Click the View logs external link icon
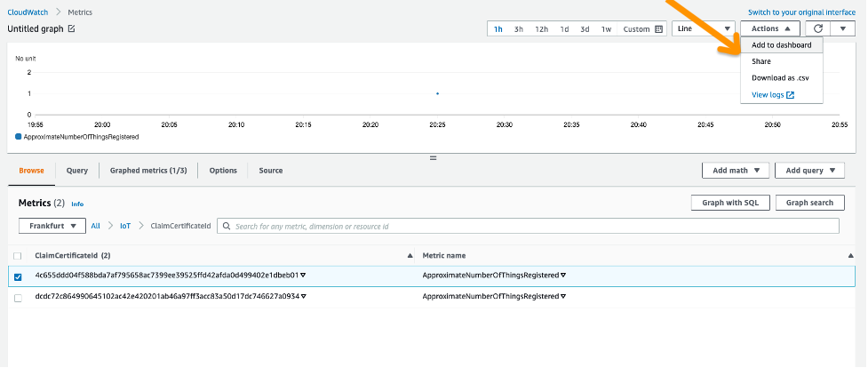The image size is (868, 368). click(x=791, y=95)
